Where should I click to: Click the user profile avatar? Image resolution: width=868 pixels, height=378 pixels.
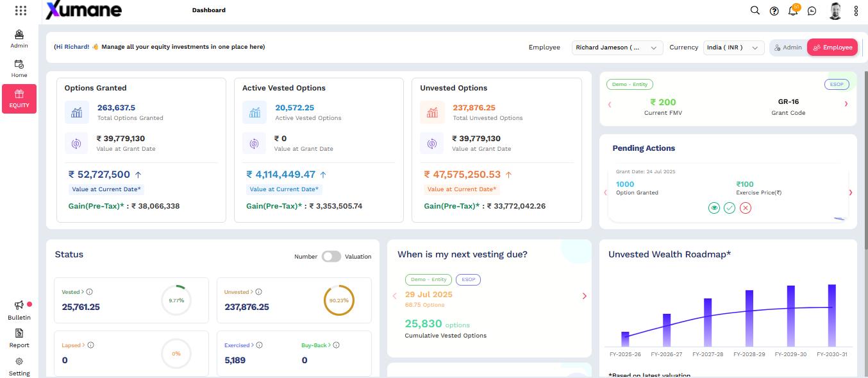coord(835,10)
